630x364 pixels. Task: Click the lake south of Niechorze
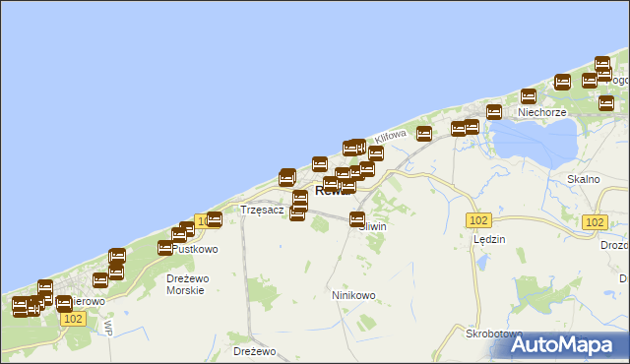[x=535, y=143]
